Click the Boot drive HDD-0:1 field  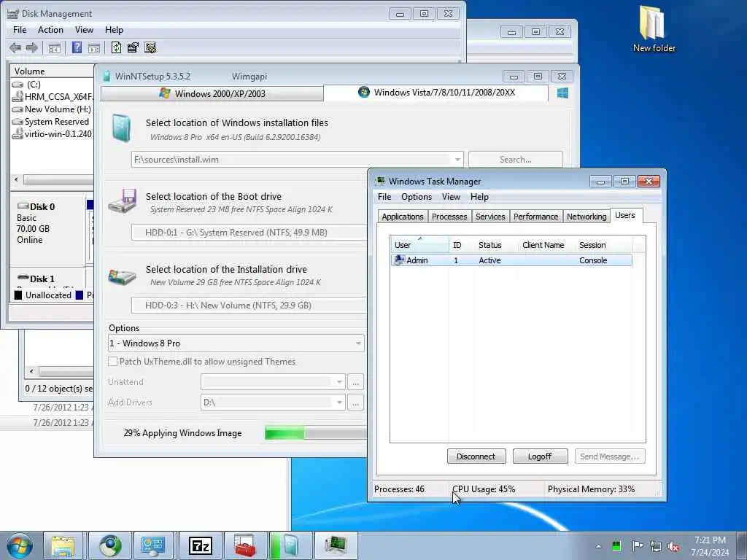[x=249, y=233]
